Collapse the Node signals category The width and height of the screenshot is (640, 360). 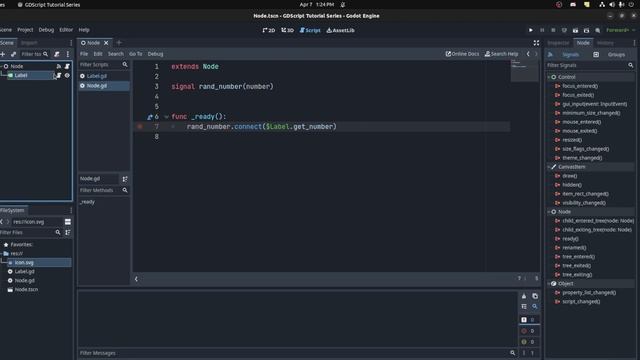click(x=549, y=212)
